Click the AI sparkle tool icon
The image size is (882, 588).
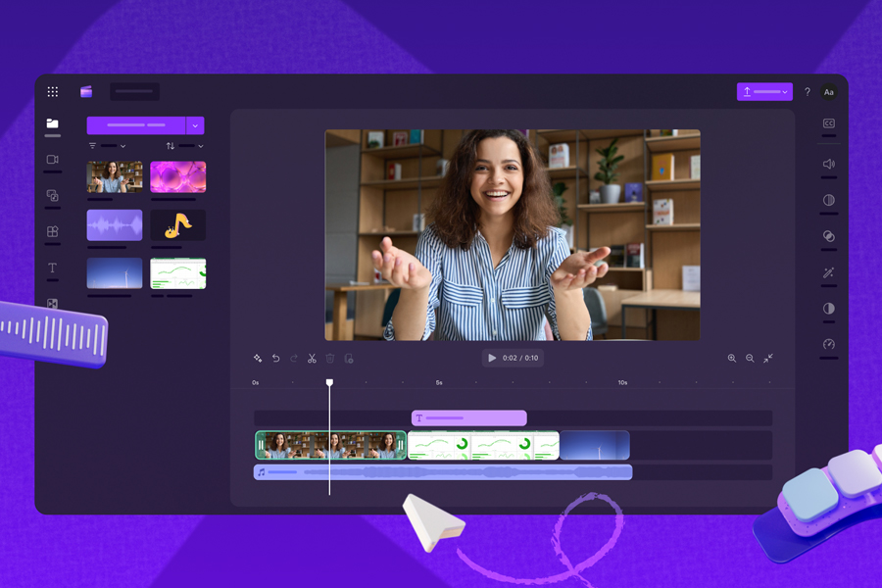[258, 358]
